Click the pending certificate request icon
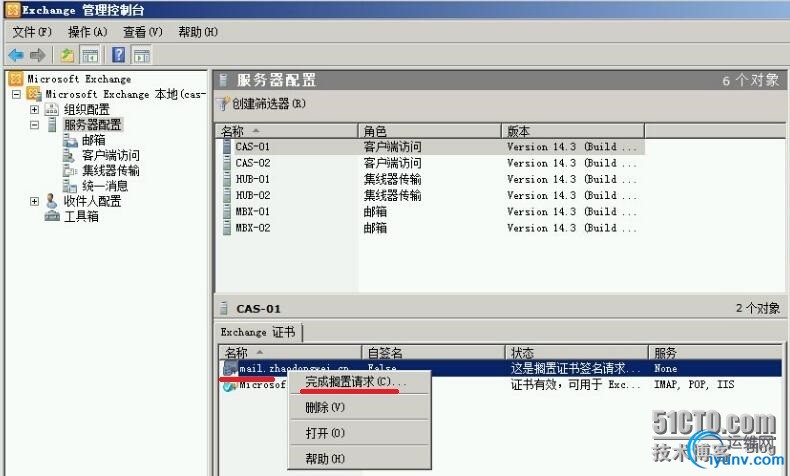790x476 pixels. pyautogui.click(x=230, y=368)
